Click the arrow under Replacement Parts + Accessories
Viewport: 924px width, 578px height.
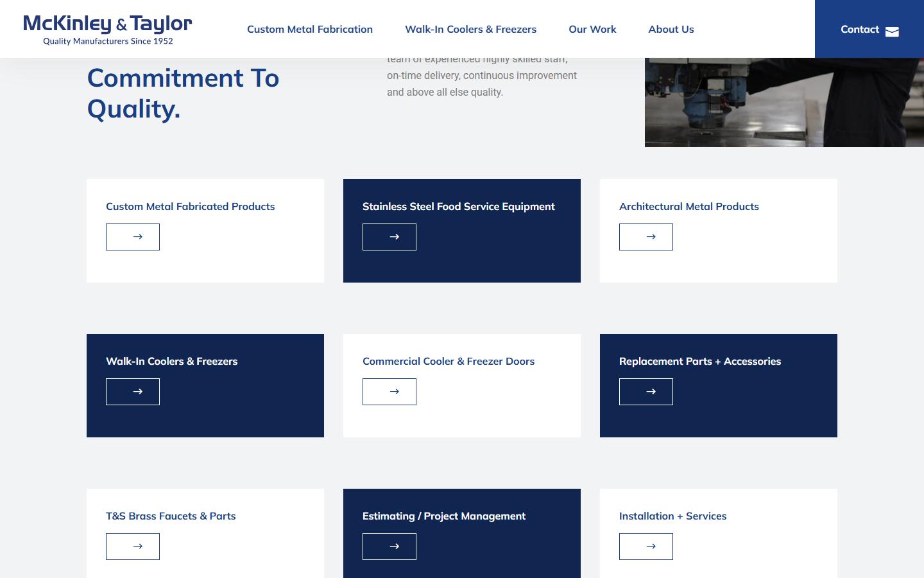tap(646, 392)
